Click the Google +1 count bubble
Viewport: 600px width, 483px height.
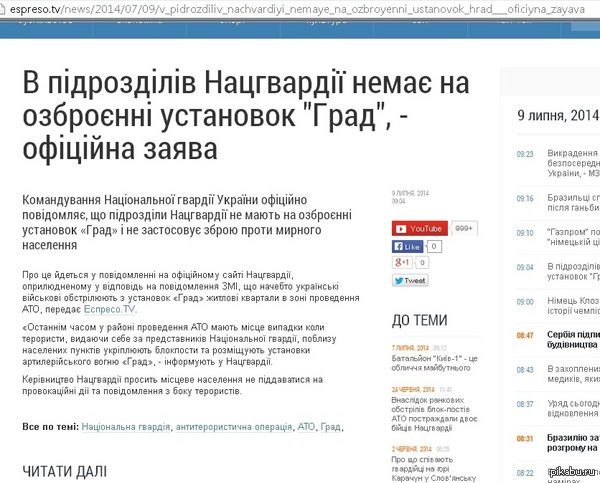tap(427, 262)
